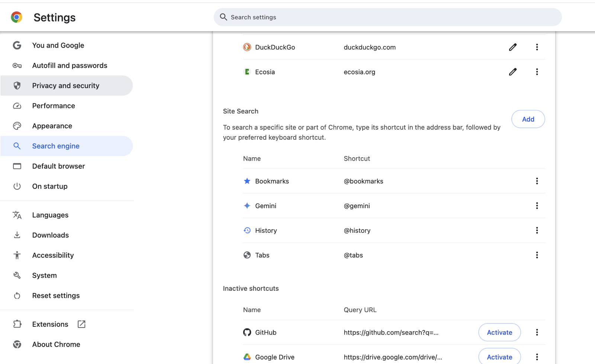Activate the GitHub shortcut
595x364 pixels.
(499, 332)
